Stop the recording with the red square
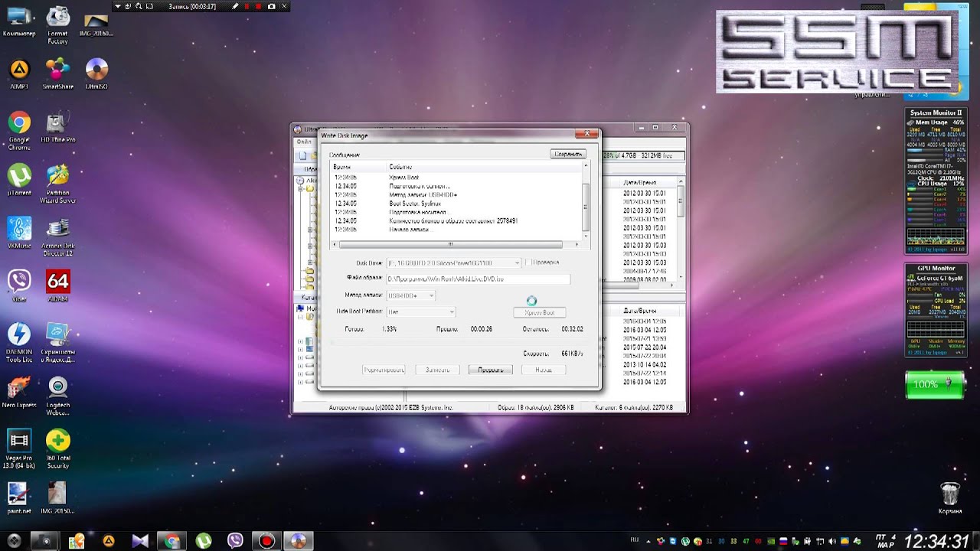This screenshot has height=551, width=980. pyautogui.click(x=259, y=6)
